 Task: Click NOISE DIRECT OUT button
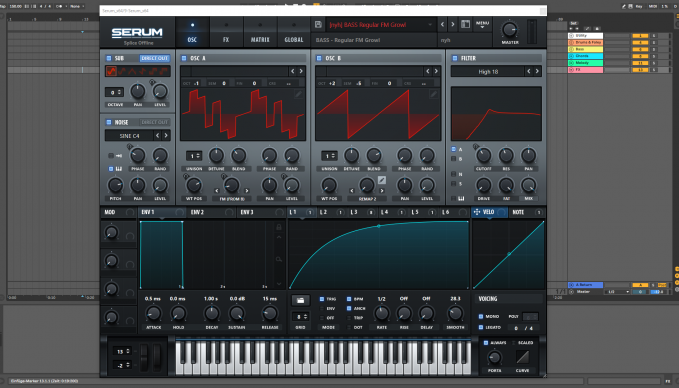tap(154, 122)
